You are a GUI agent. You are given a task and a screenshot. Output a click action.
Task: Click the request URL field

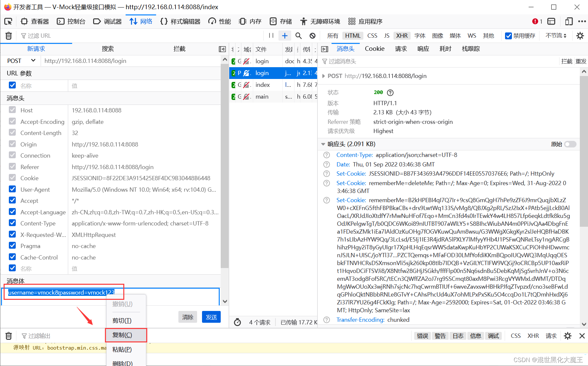pos(131,61)
